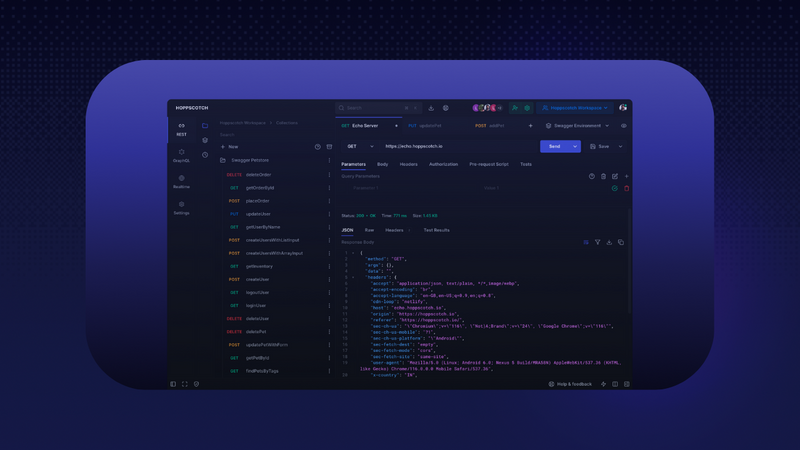Open bulk edit for query parameters
The width and height of the screenshot is (800, 450).
coord(615,176)
